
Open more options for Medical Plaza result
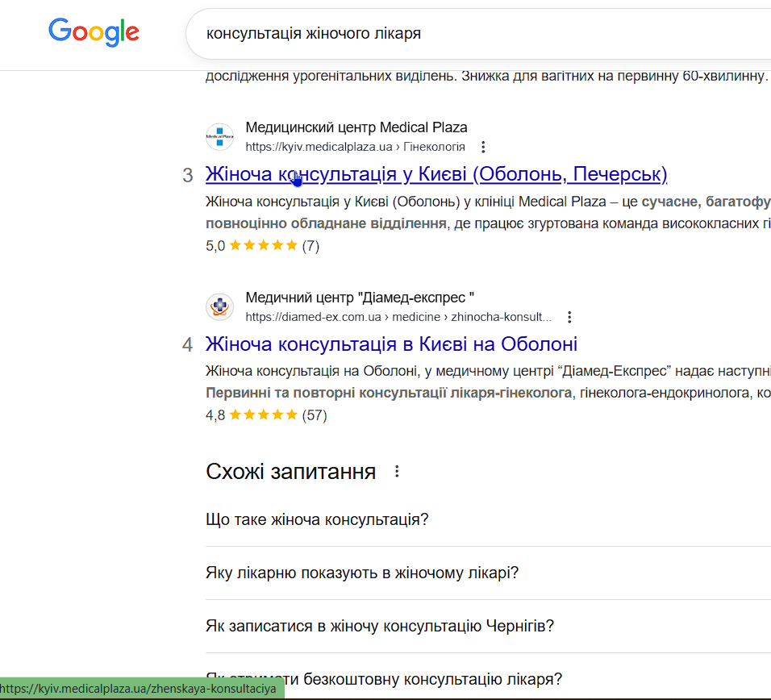point(483,147)
